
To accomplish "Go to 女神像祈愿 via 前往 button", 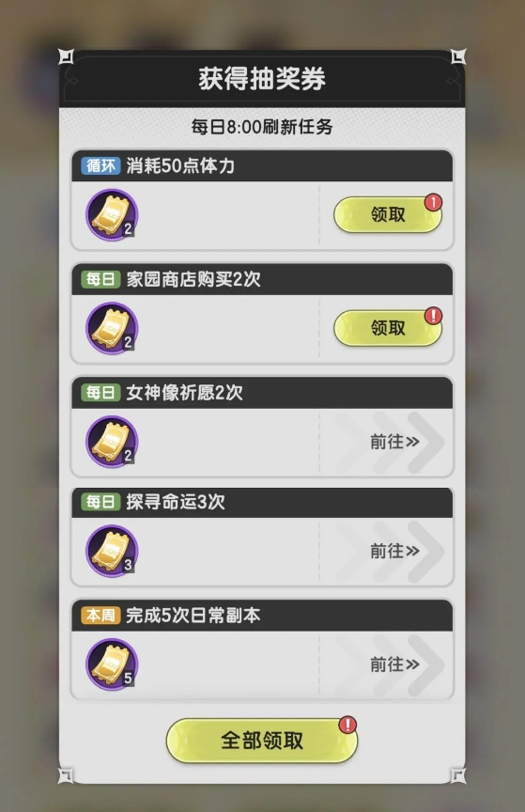I will [394, 442].
